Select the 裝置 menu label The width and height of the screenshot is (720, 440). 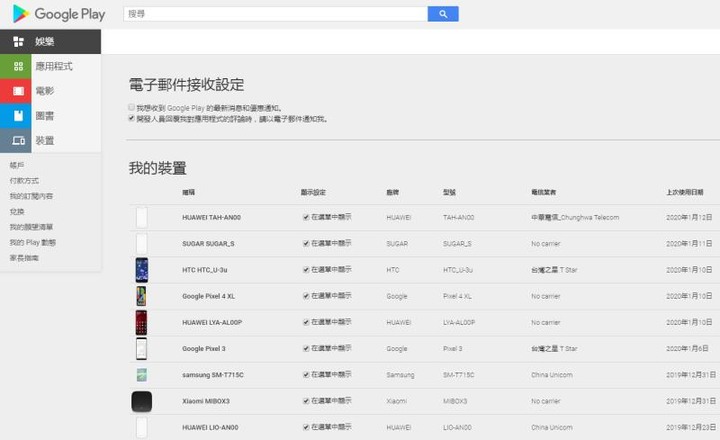click(45, 141)
